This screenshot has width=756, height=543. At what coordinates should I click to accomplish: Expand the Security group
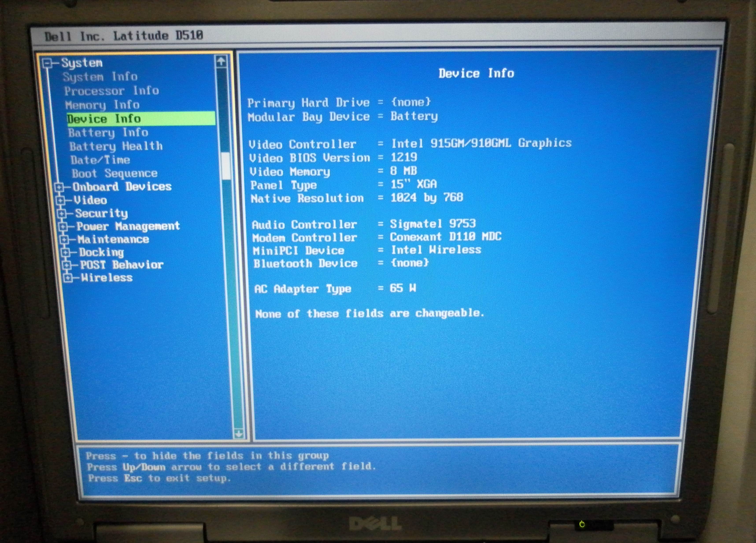coord(62,213)
